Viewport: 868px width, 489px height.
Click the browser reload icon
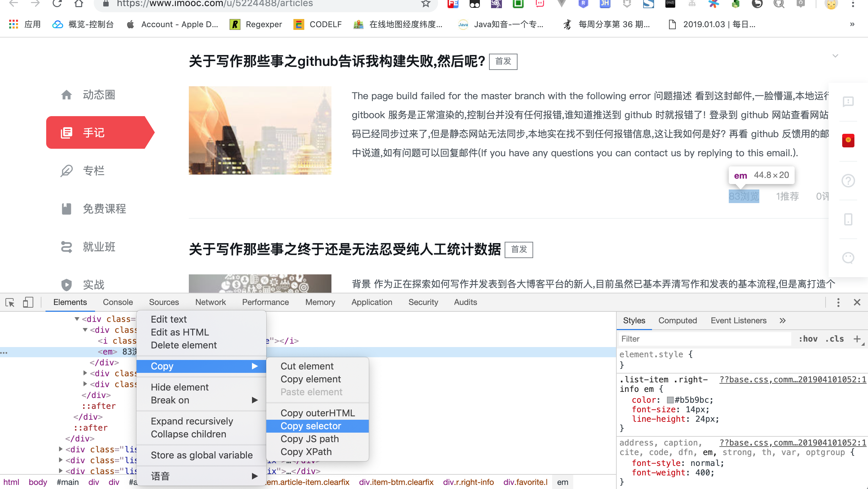56,4
